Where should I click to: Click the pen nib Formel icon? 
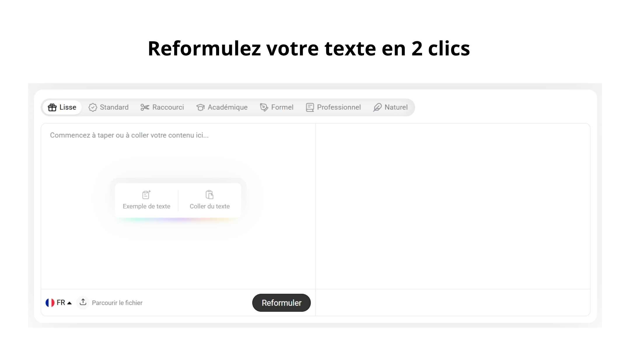coord(264,107)
